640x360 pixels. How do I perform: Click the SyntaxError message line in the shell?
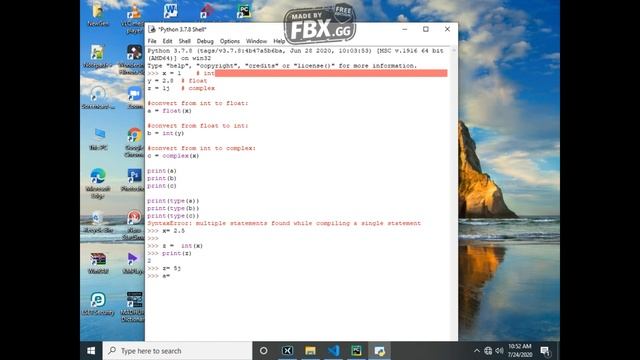pyautogui.click(x=284, y=223)
